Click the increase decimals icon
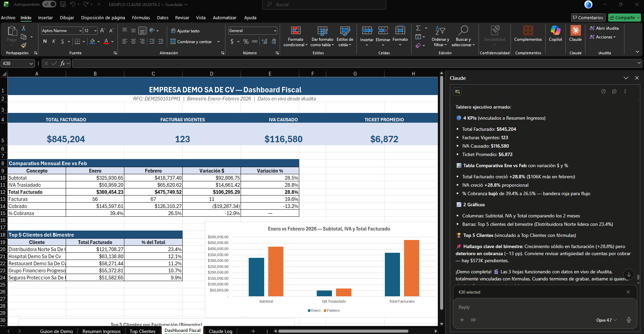Image resolution: width=644 pixels, height=334 pixels. click(x=265, y=41)
